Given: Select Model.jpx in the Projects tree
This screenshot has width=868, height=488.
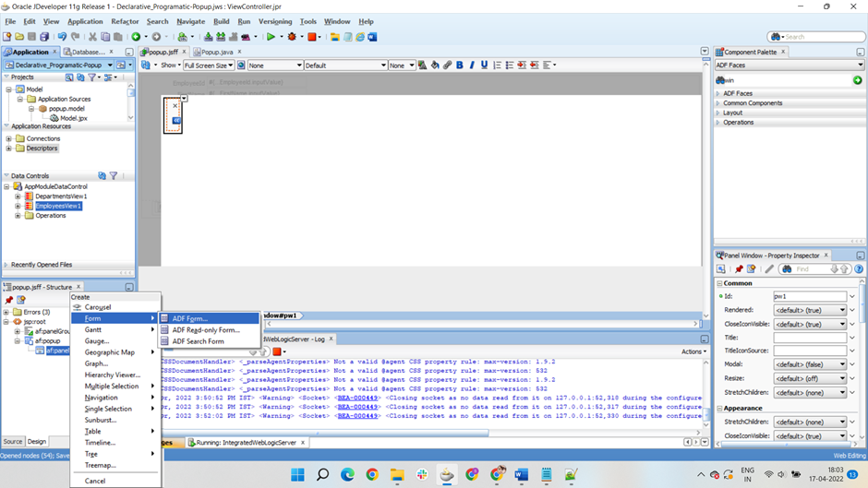Looking at the screenshot, I should 74,118.
